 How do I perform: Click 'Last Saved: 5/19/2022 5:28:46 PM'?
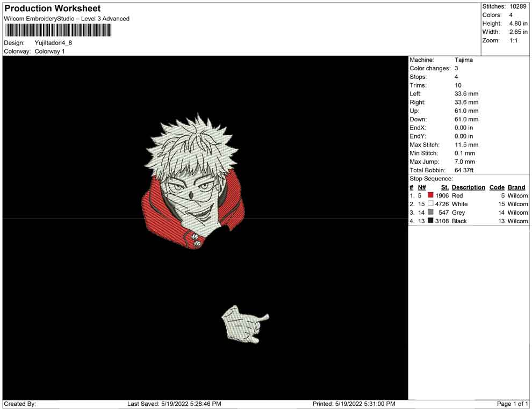175,404
